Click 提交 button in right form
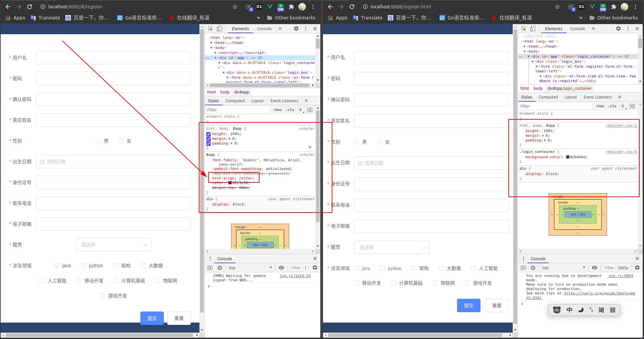The height and width of the screenshot is (339, 644). click(x=469, y=305)
